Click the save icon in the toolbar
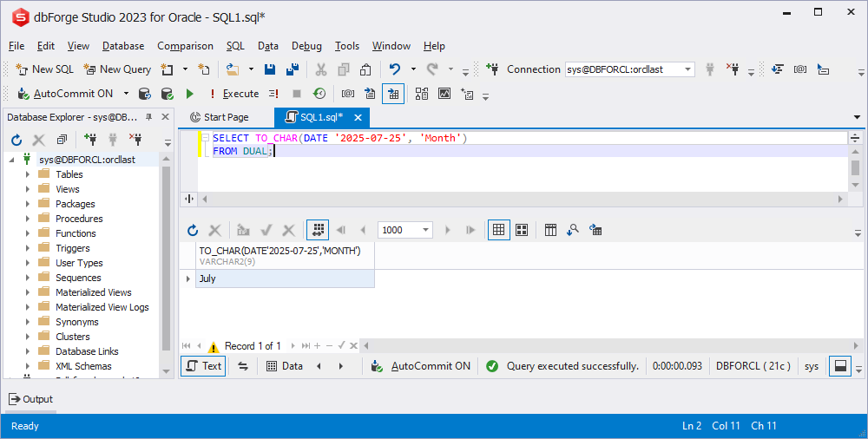Screen dimensions: 868x439 coord(270,69)
